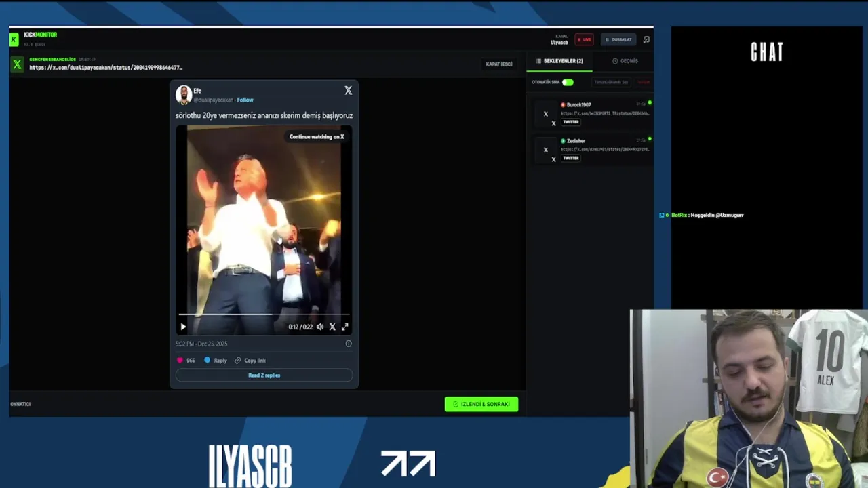Switch to the BEKLEYENLER (2) tab

point(559,61)
